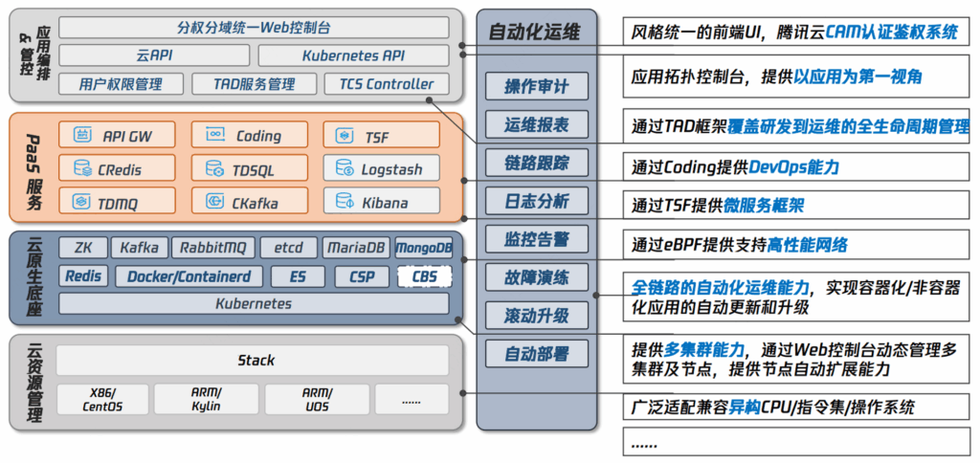Click the 云原生底座 layer label
Image resolution: width=980 pixels, height=463 pixels.
(33, 276)
